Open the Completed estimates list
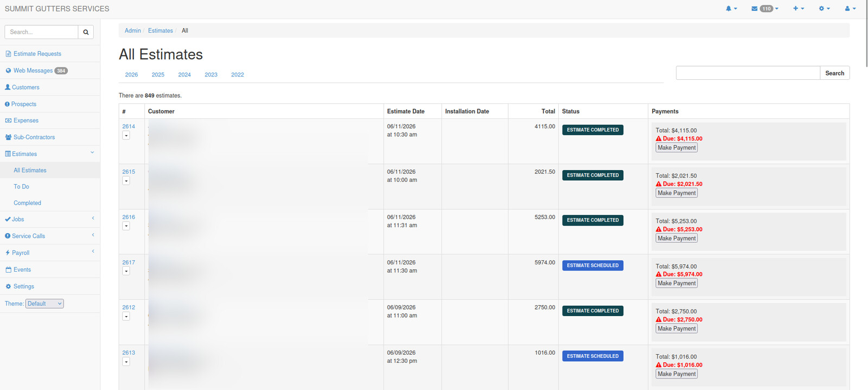 [x=27, y=203]
